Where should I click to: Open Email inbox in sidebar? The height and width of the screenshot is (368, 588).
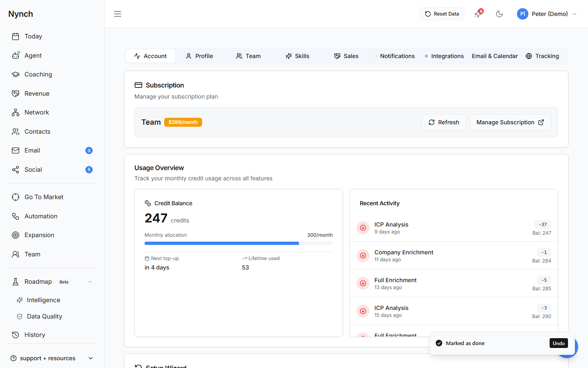[x=52, y=150]
